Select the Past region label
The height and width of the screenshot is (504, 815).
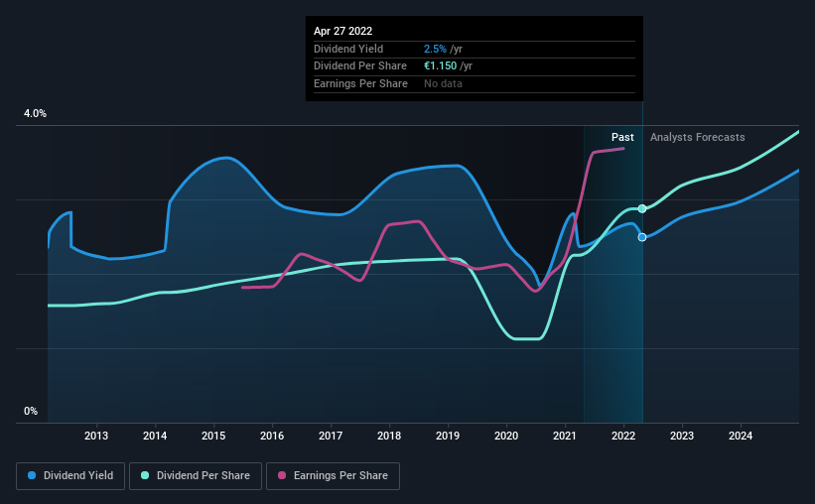(x=622, y=137)
